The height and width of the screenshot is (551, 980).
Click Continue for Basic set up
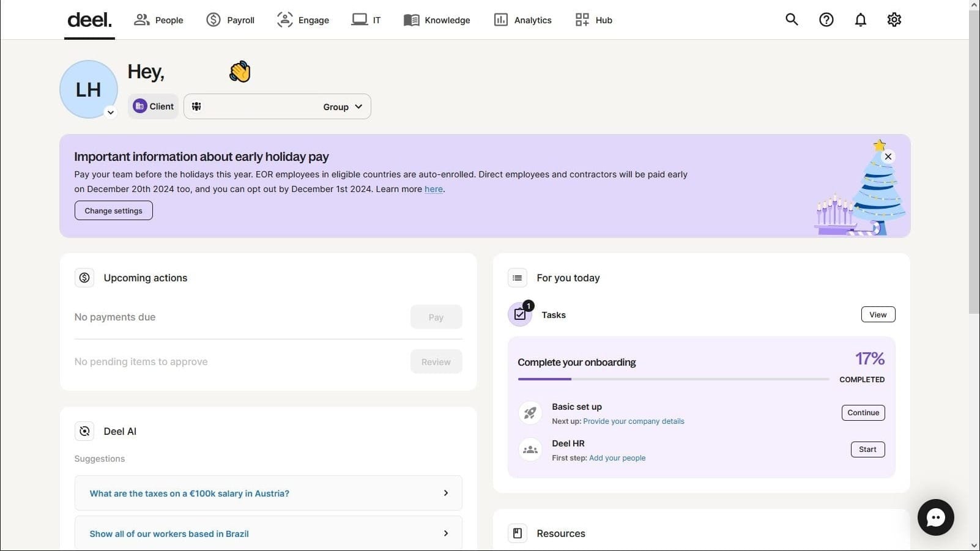coord(863,413)
